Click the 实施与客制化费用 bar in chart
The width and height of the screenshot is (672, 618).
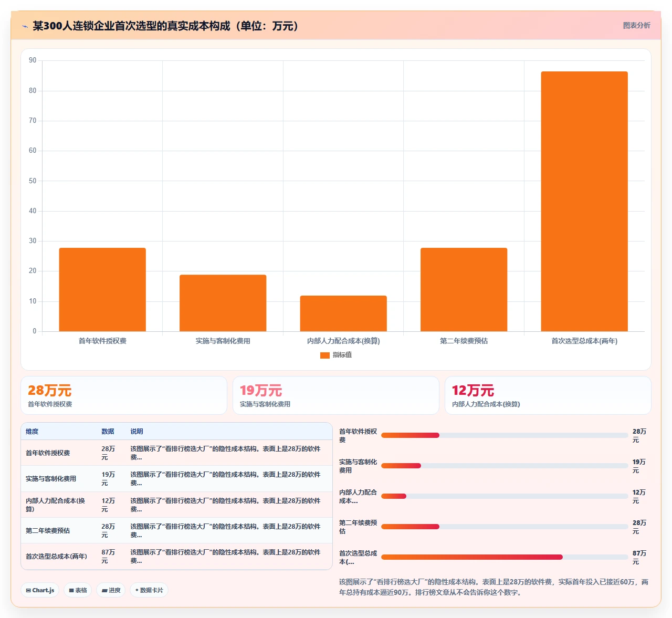(223, 303)
